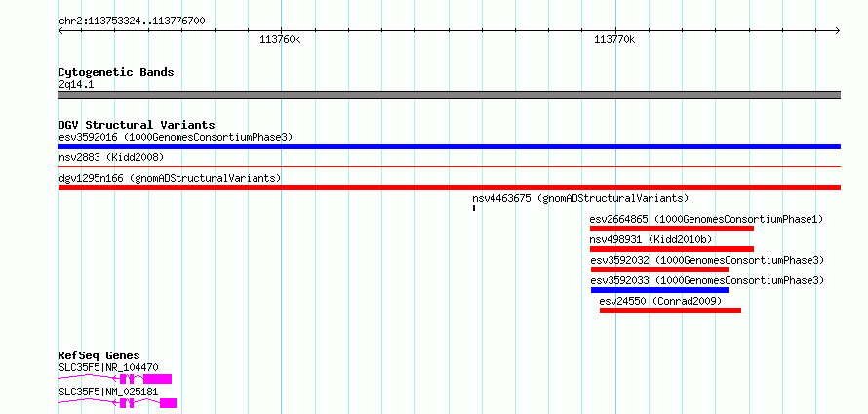The width and height of the screenshot is (868, 414).
Task: Select the blue esv3592016 variant bar
Action: [450, 146]
